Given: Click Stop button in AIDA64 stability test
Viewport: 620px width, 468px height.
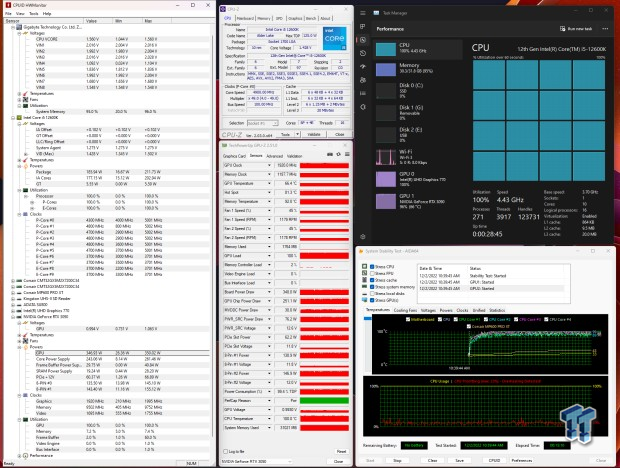Looking at the screenshot, I should 397,460.
